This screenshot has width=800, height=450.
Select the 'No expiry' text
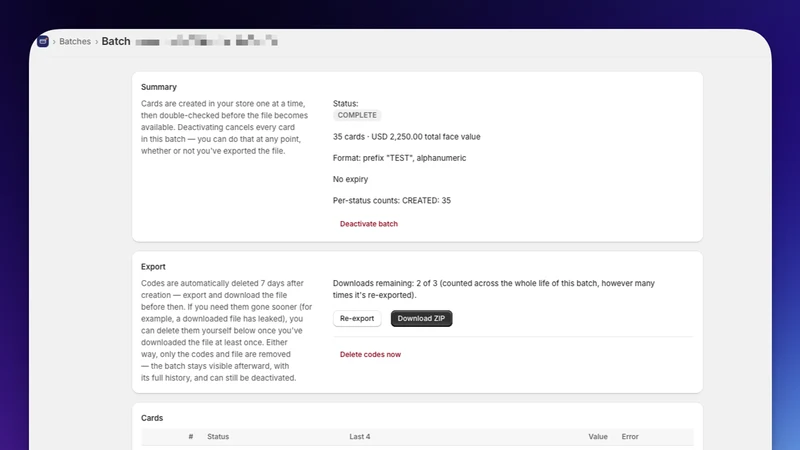click(x=350, y=179)
